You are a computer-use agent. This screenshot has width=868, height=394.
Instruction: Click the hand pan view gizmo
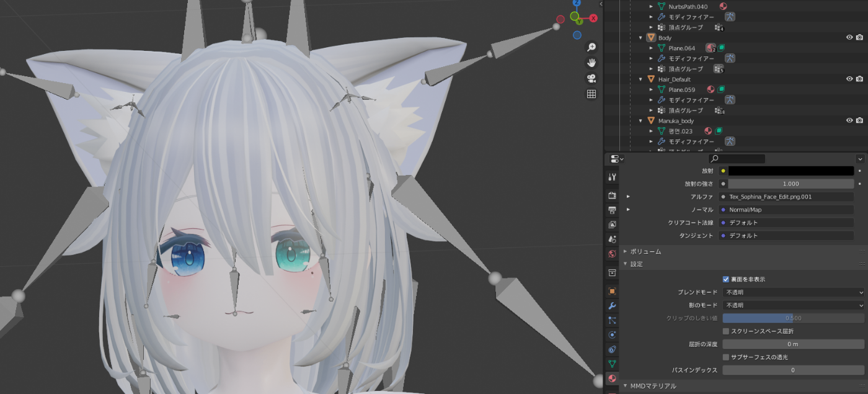[591, 63]
